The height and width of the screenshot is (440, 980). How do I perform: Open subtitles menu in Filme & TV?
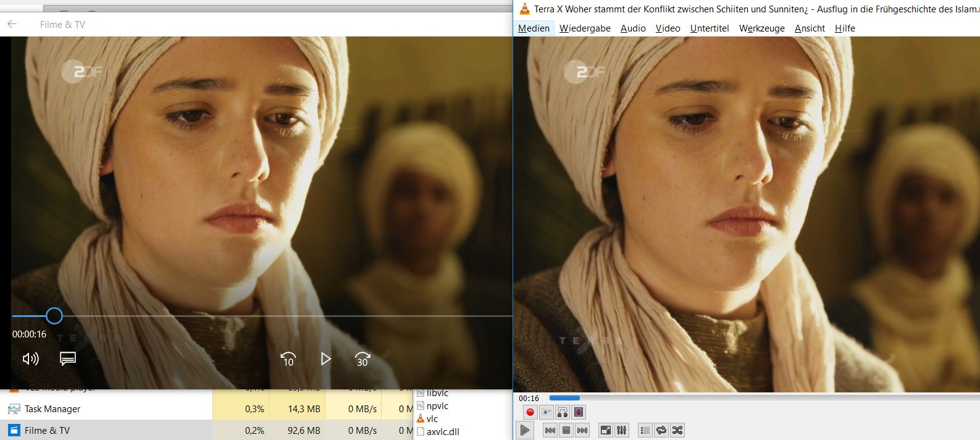(68, 358)
